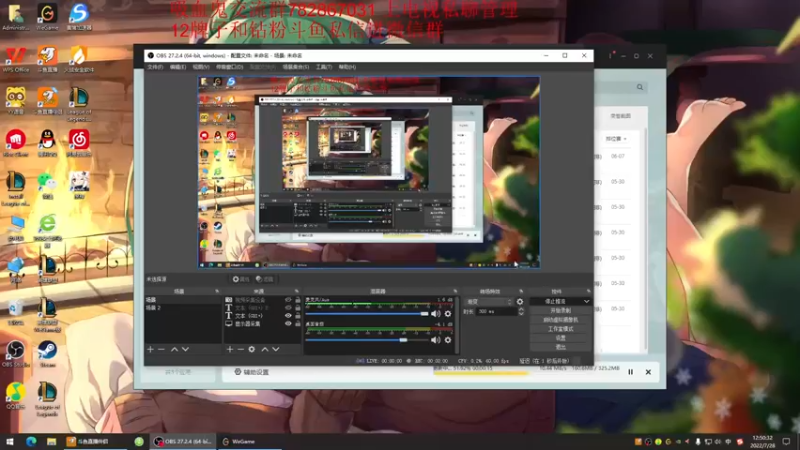Expand the stop streaming button dropdown arrow
This screenshot has height=450, width=800.
click(586, 302)
